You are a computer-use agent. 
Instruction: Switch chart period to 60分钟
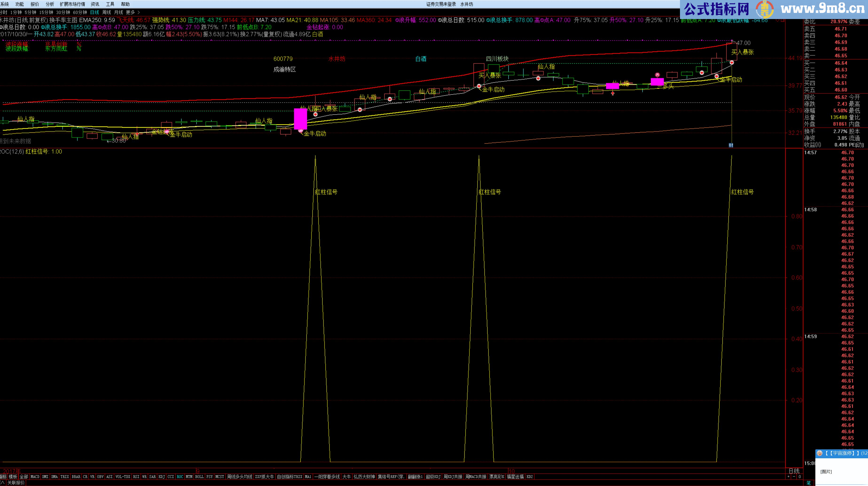pos(80,12)
